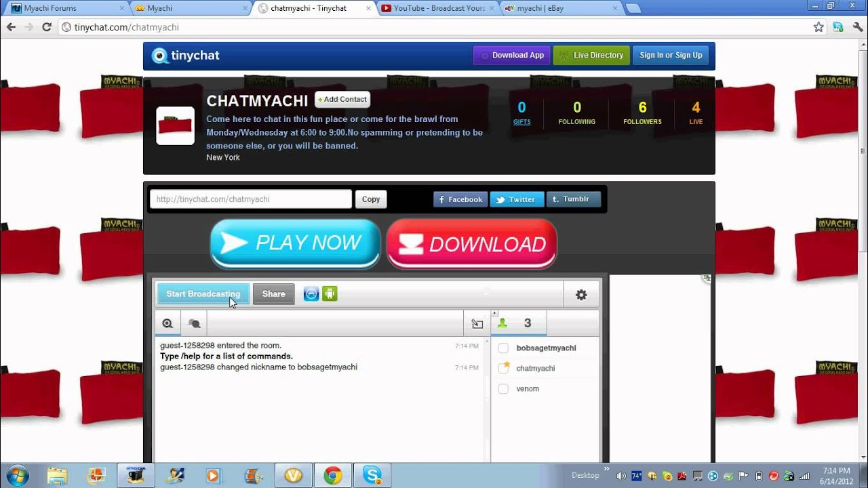
Task: Click the gray Share button
Action: click(274, 294)
